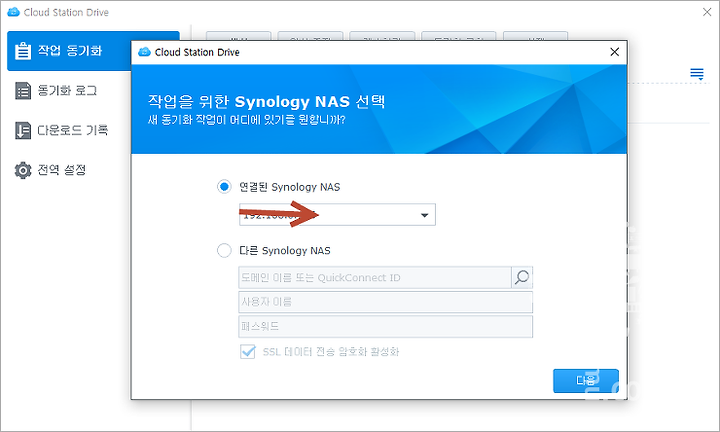The image size is (720, 432).
Task: Open the connected NAS address dropdown
Action: pos(337,215)
